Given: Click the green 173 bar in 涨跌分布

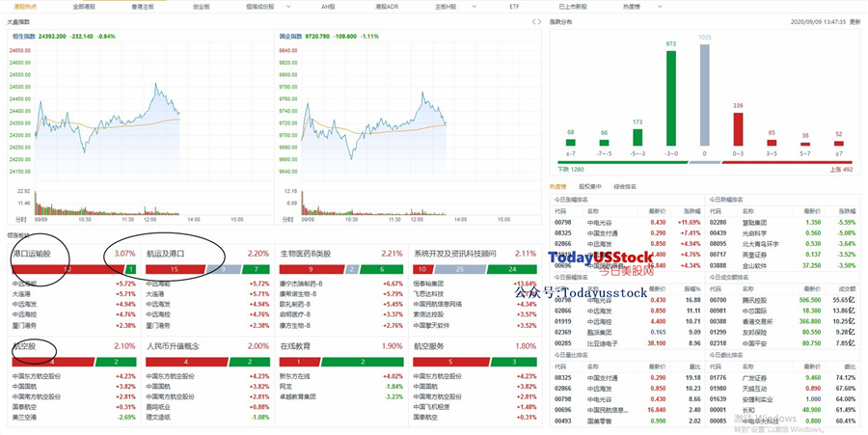Looking at the screenshot, I should (x=637, y=137).
